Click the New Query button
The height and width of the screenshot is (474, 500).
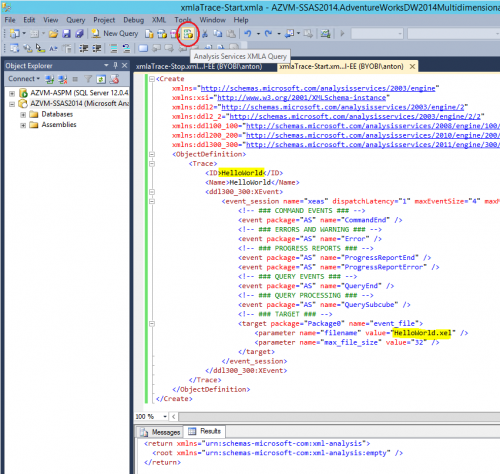coord(115,33)
